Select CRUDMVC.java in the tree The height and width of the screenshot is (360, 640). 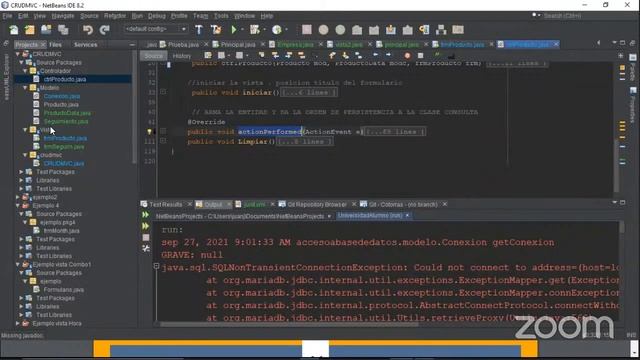[64, 163]
